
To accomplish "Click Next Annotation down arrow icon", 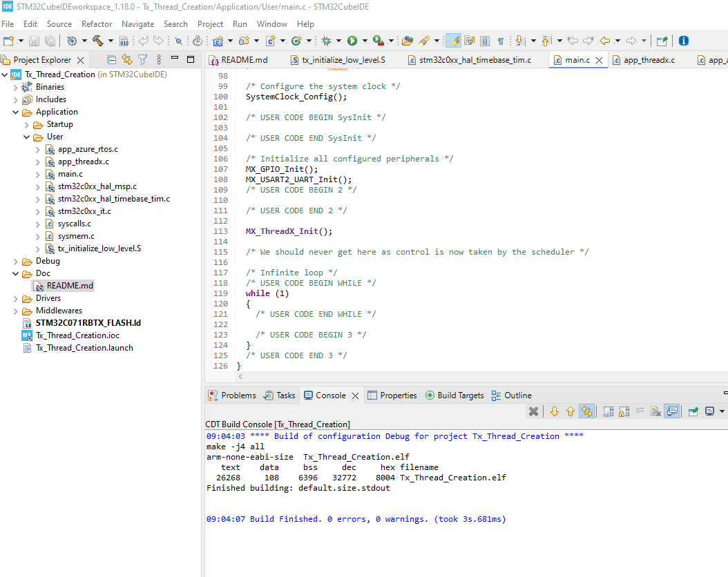I will tap(521, 41).
